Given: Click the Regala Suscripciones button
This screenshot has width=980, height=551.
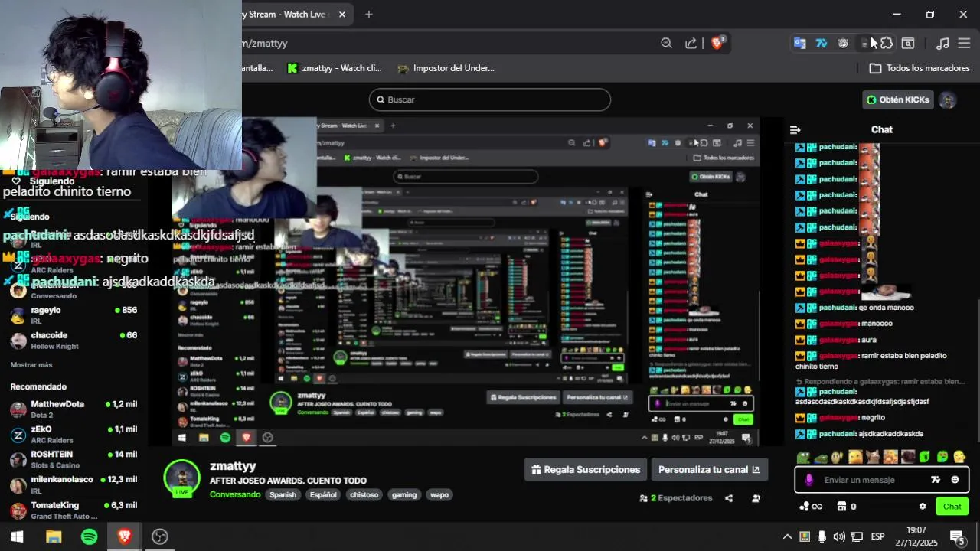Looking at the screenshot, I should coord(586,470).
